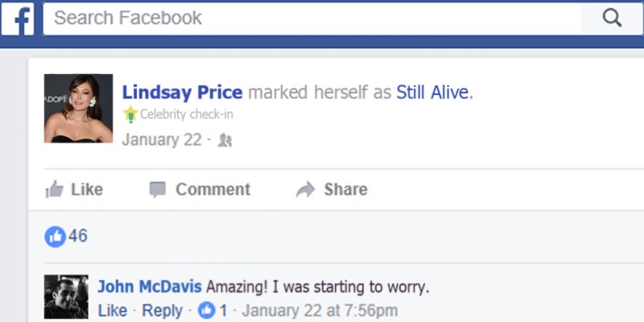Click the Comment speech bubble icon
This screenshot has height=322, width=644.
tap(157, 189)
